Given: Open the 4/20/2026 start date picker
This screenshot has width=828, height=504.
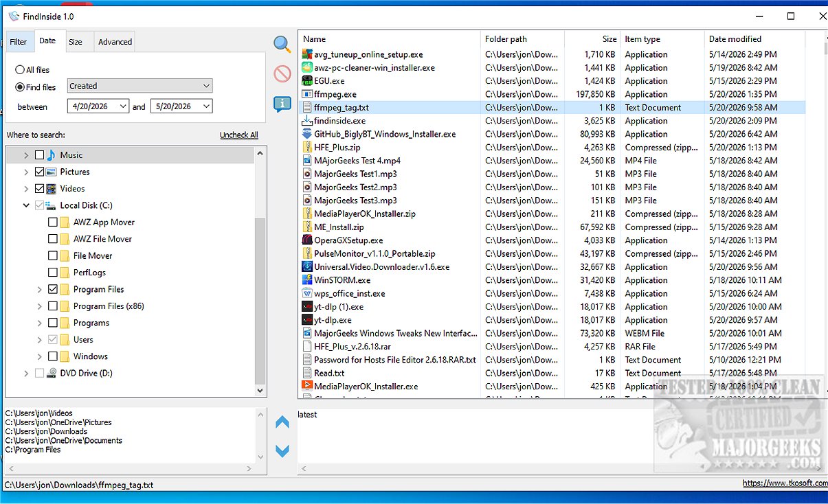Looking at the screenshot, I should (x=98, y=106).
